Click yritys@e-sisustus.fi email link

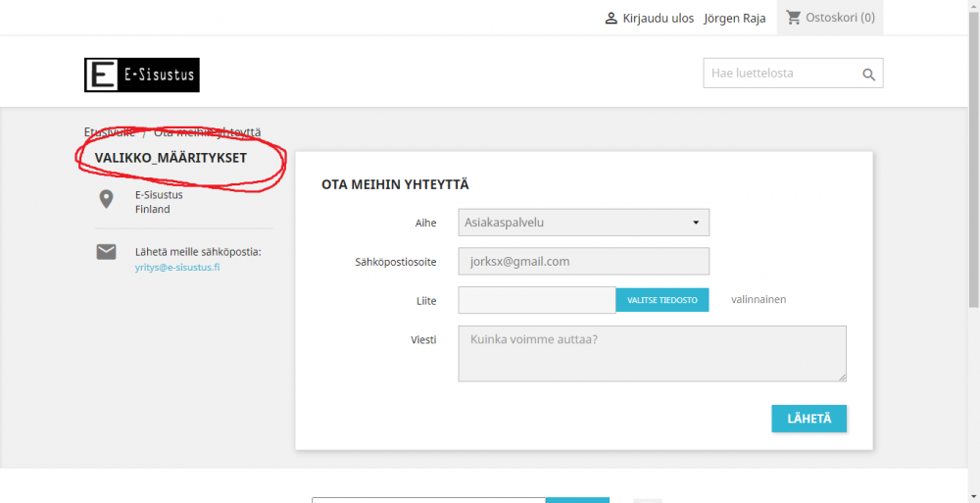tap(177, 267)
